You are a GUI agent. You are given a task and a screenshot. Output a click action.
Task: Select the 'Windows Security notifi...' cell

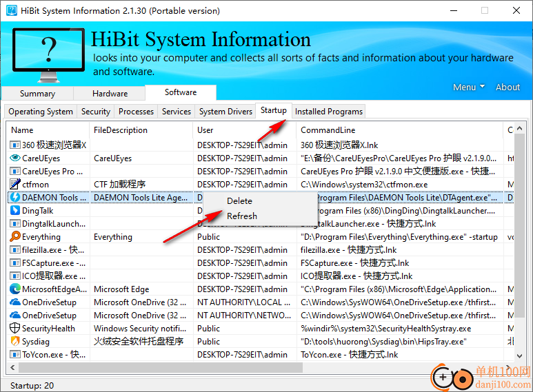[140, 329]
